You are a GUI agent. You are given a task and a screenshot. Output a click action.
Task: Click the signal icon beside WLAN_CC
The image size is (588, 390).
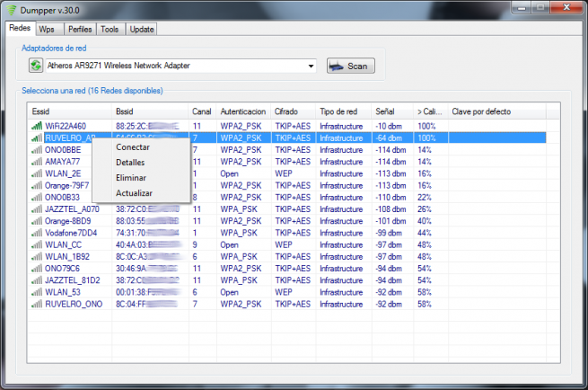pos(37,244)
